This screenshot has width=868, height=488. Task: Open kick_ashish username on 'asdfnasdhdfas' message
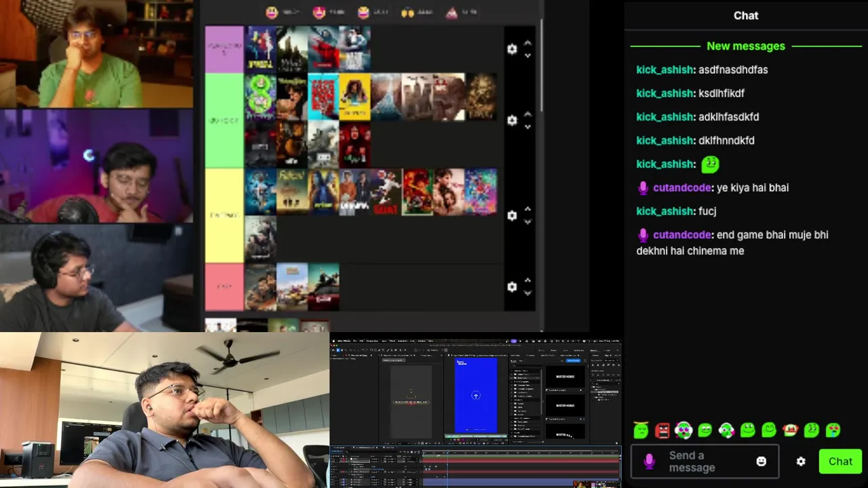pos(665,70)
